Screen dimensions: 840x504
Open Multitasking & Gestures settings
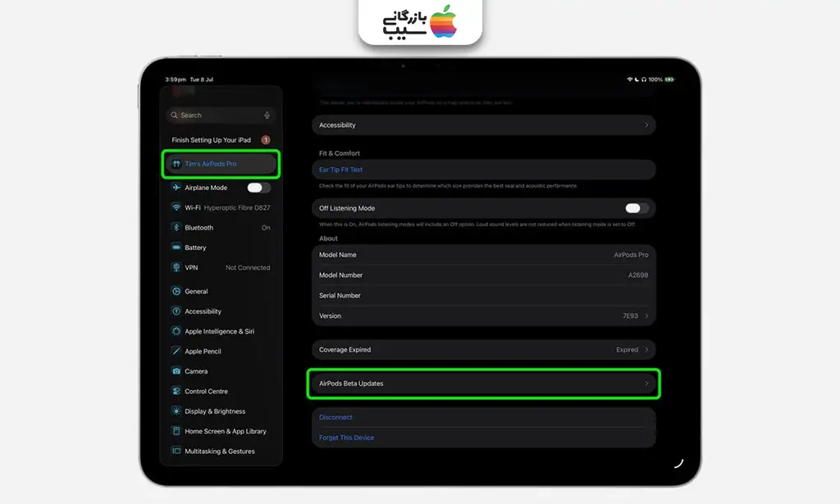[x=221, y=451]
